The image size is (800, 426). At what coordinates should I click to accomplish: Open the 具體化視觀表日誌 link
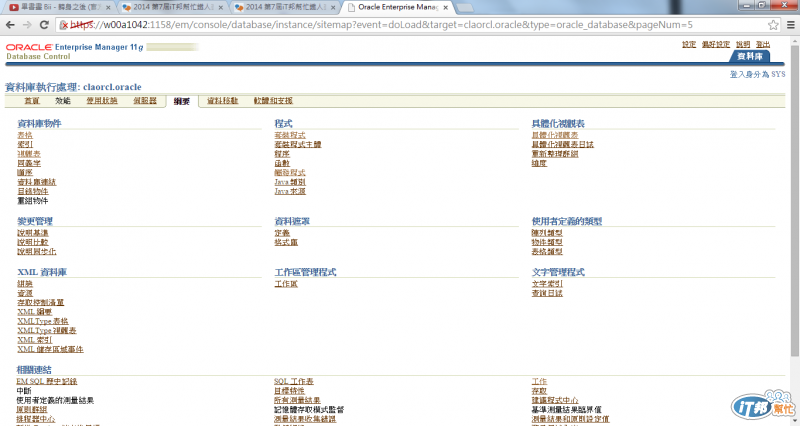pyautogui.click(x=562, y=144)
